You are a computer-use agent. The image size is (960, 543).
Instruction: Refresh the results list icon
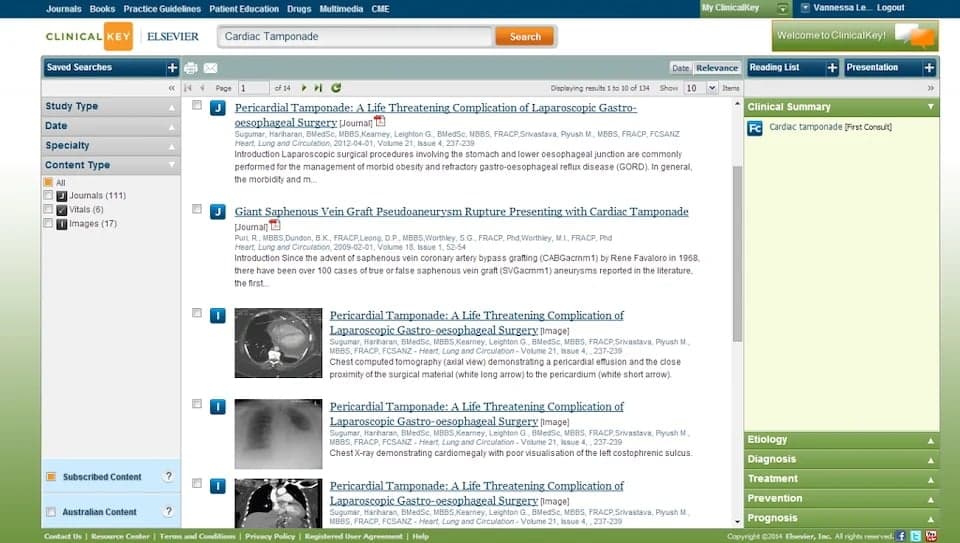tap(336, 88)
